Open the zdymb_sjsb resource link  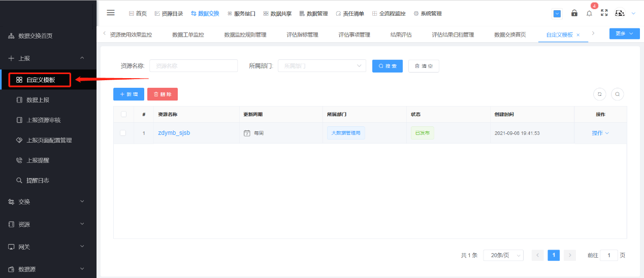pos(174,133)
